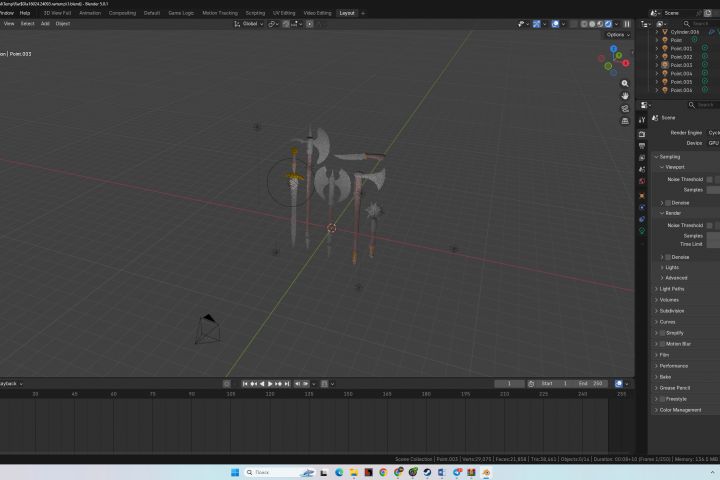Screen dimensions: 720x480
Task: Open the Object Constraints properties tab icon
Action: pyautogui.click(x=642, y=219)
